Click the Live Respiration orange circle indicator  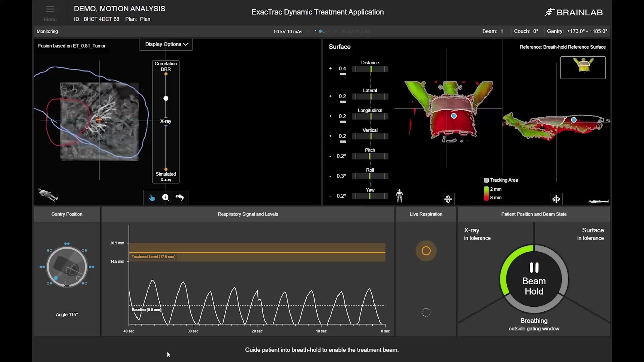[426, 251]
